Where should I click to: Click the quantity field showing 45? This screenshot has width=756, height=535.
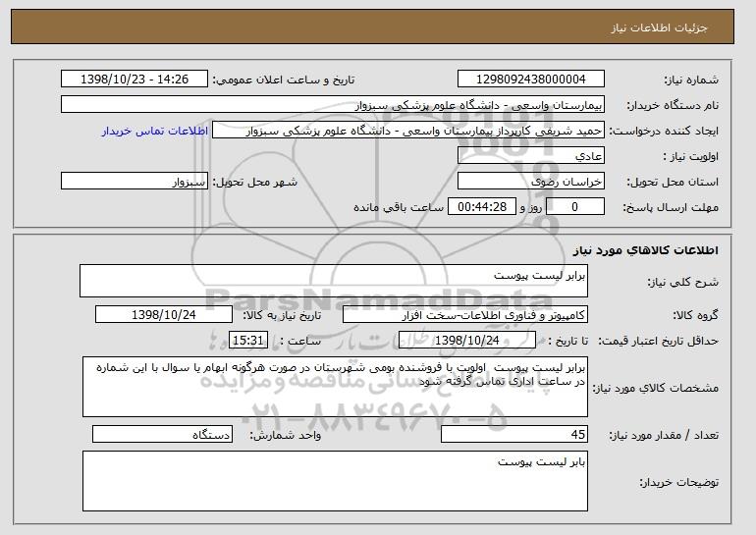pos(514,434)
